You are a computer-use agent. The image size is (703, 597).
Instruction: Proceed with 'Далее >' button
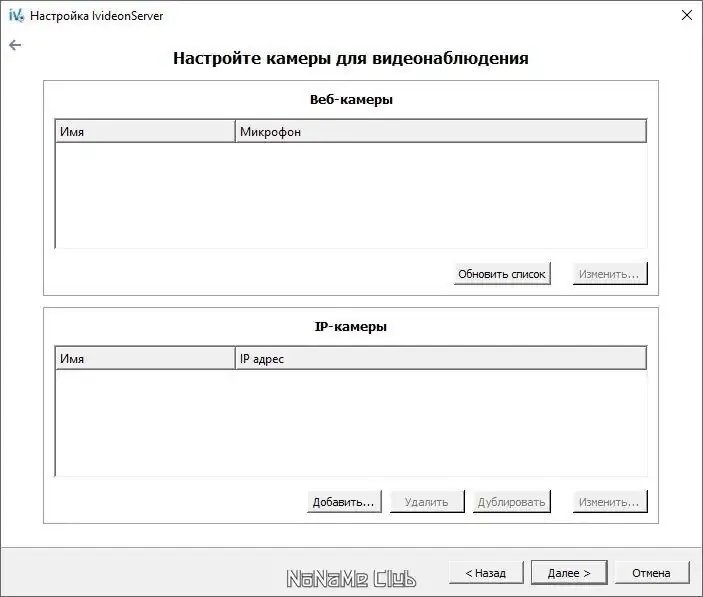569,572
